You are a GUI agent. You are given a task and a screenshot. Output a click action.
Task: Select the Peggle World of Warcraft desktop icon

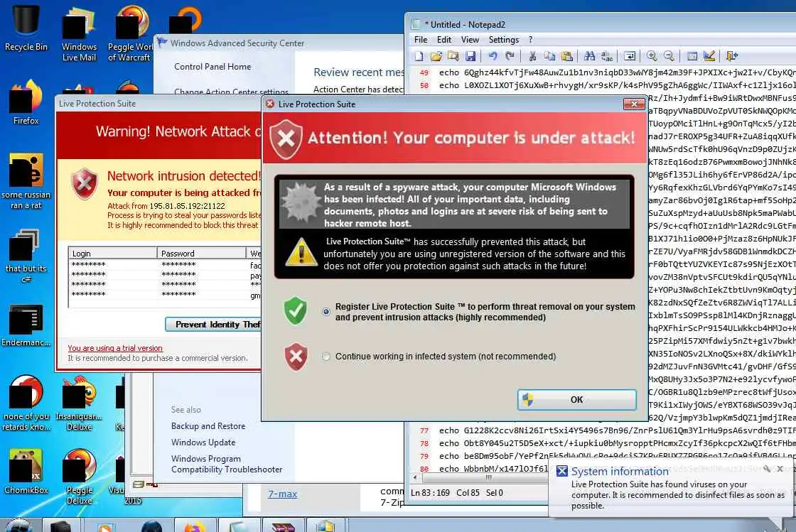pyautogui.click(x=130, y=35)
